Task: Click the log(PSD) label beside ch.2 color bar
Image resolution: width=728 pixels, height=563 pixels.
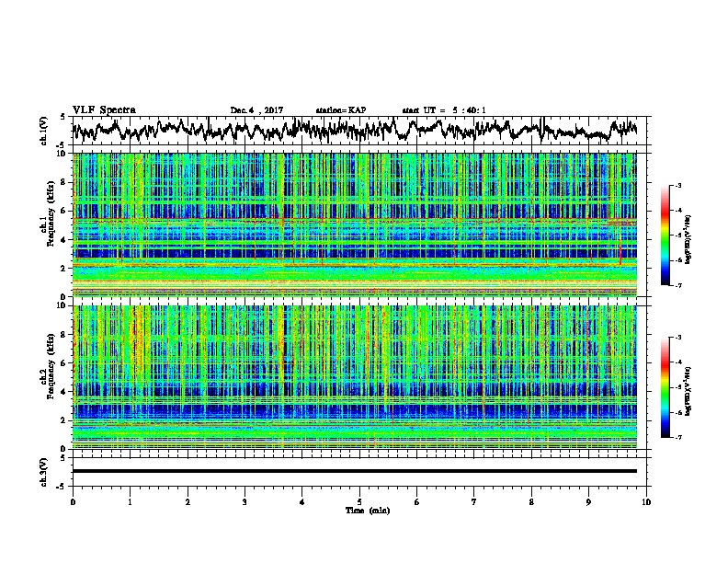Action: pos(688,391)
